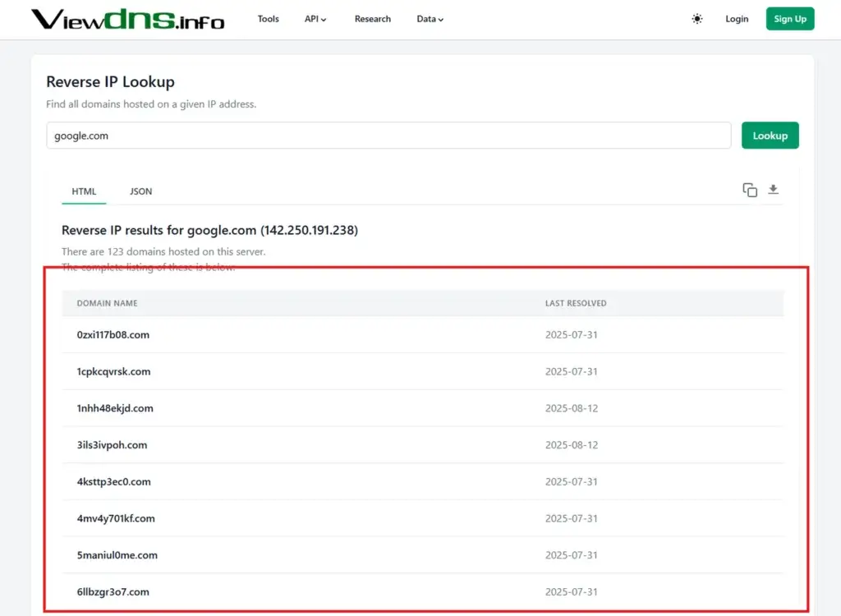Select the 1cpkcqvrsk.com domain row
The image size is (841, 616).
point(114,371)
